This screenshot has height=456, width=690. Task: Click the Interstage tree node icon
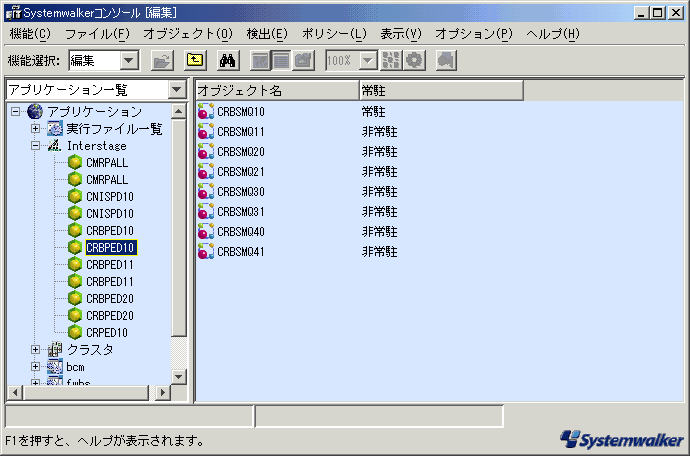(x=55, y=146)
